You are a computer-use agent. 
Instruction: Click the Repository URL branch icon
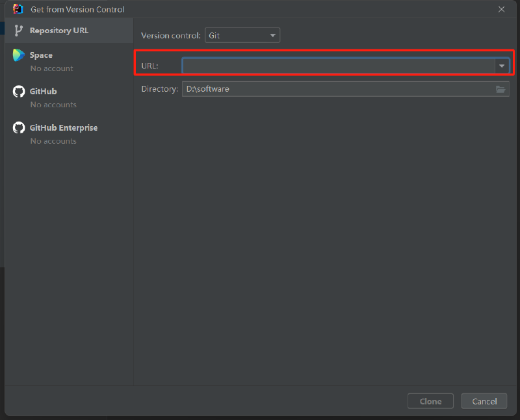tap(19, 31)
